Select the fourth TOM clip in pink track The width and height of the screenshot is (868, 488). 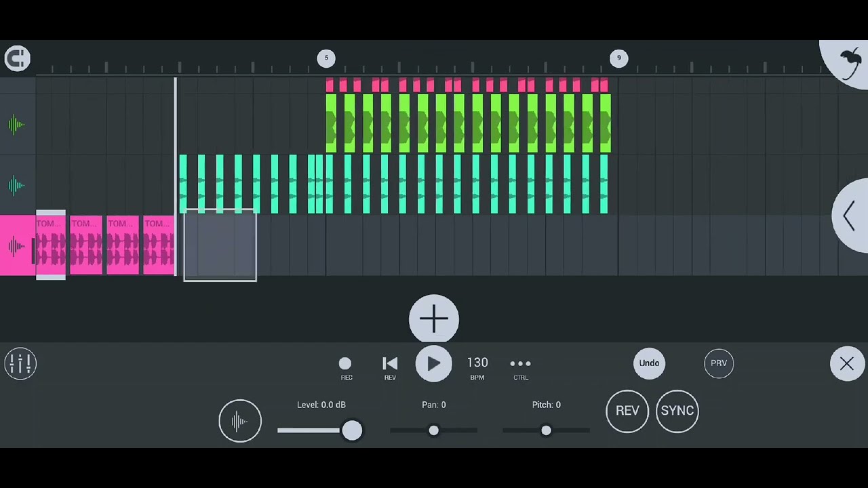pos(159,245)
